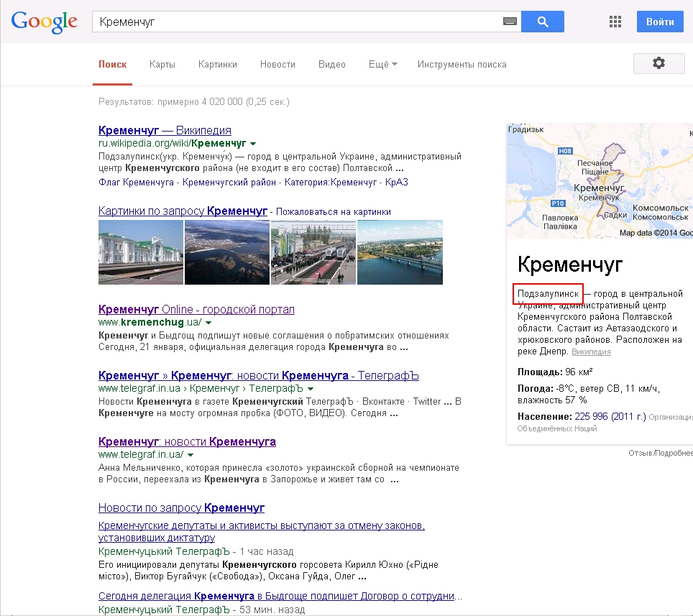Expand the Ещё dropdown menu
The image size is (693, 616).
pyautogui.click(x=382, y=65)
